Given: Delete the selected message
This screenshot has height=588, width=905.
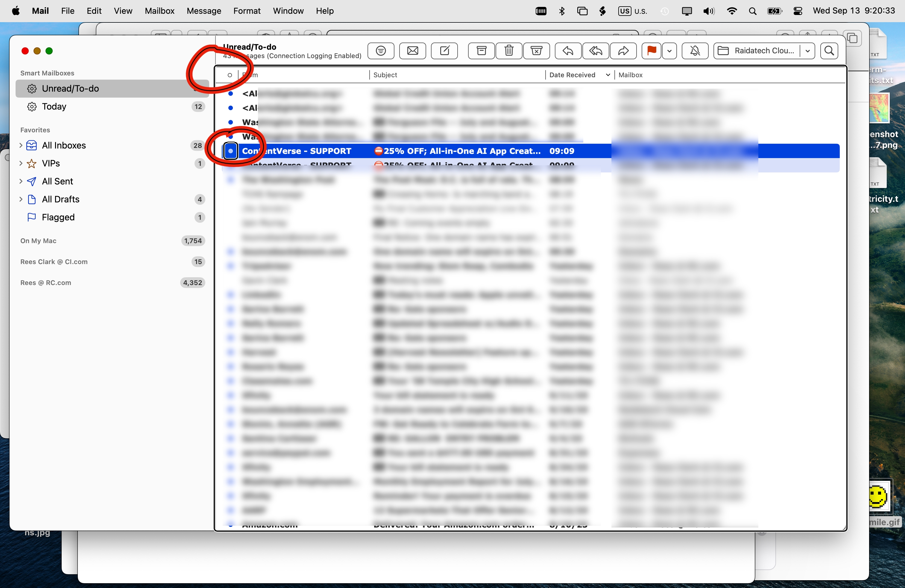Looking at the screenshot, I should click(509, 51).
